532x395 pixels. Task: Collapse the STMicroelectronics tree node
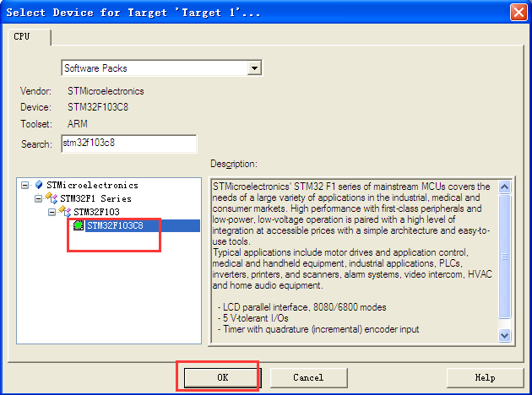[x=24, y=185]
